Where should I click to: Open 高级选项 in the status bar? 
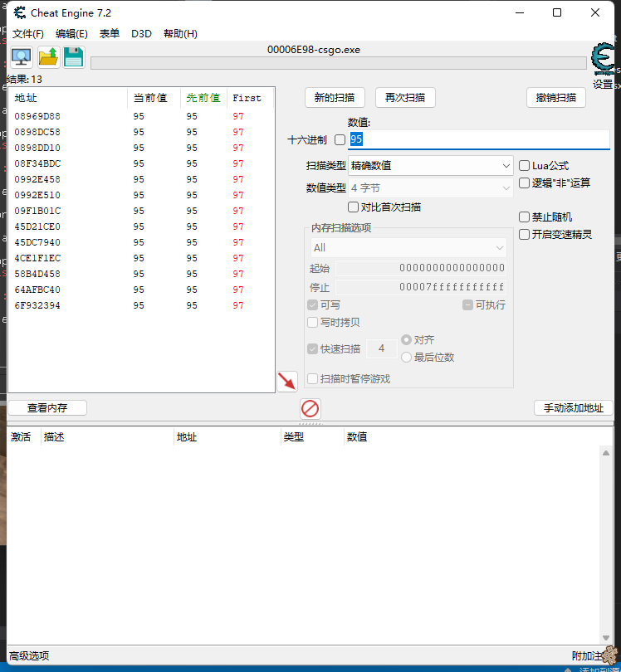pos(29,655)
